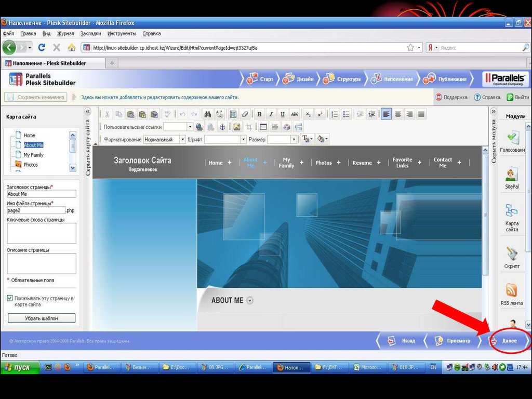Open the background color picker
Viewport: 532px width, 399px height.
pos(322,139)
